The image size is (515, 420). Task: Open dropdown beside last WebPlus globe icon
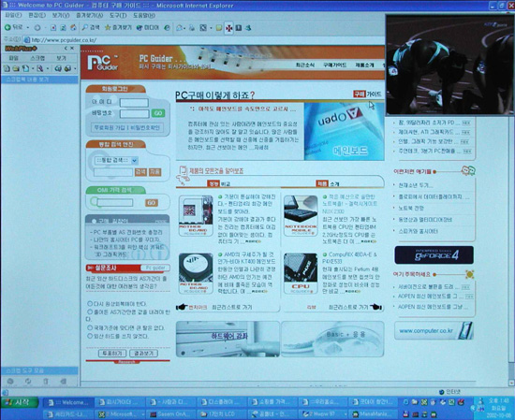(x=75, y=68)
